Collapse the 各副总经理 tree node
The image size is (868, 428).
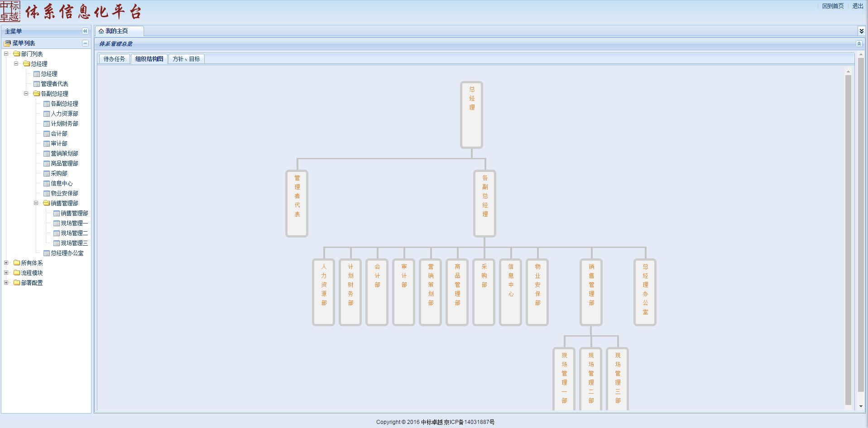tap(26, 94)
